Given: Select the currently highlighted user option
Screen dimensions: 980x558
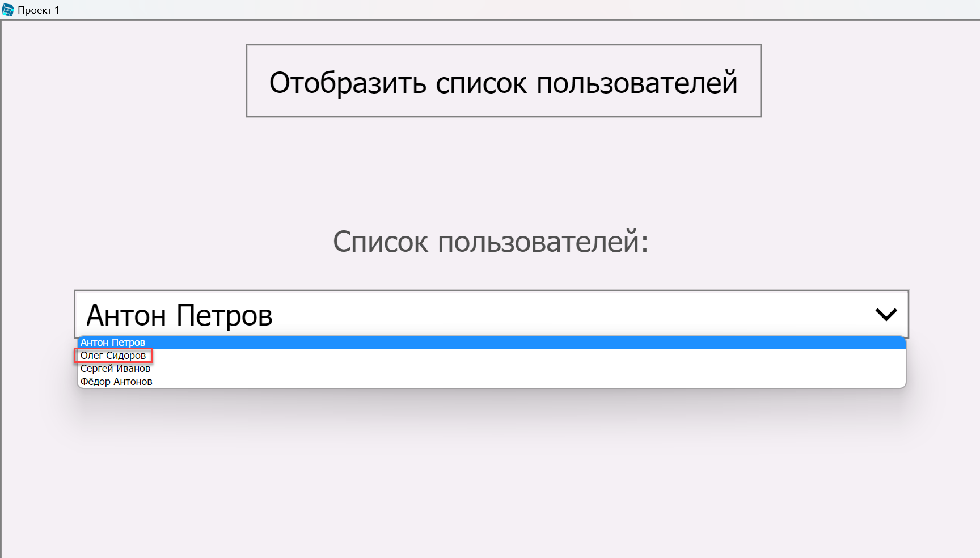Looking at the screenshot, I should [113, 343].
